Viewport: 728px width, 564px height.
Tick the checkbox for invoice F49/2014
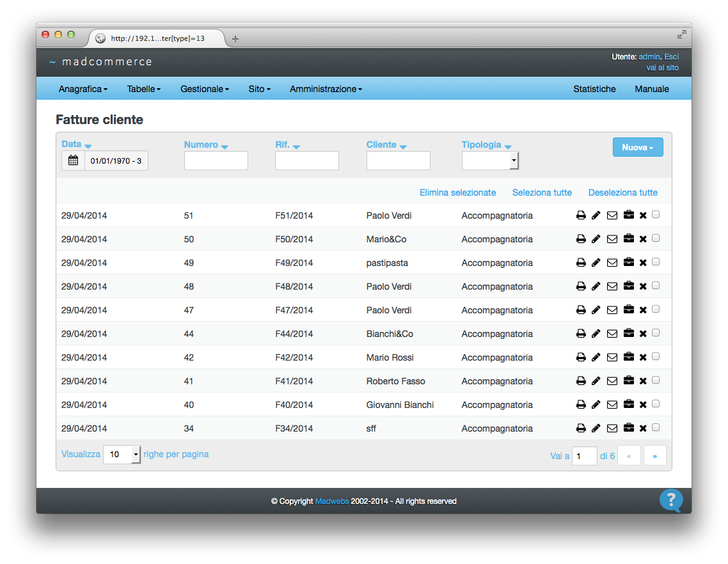[x=656, y=262]
